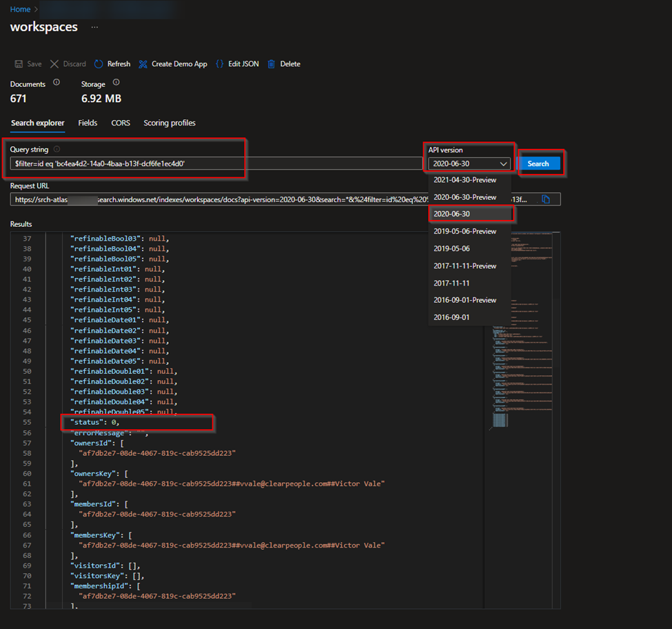
Task: Expand the API version dropdown
Action: 469,164
